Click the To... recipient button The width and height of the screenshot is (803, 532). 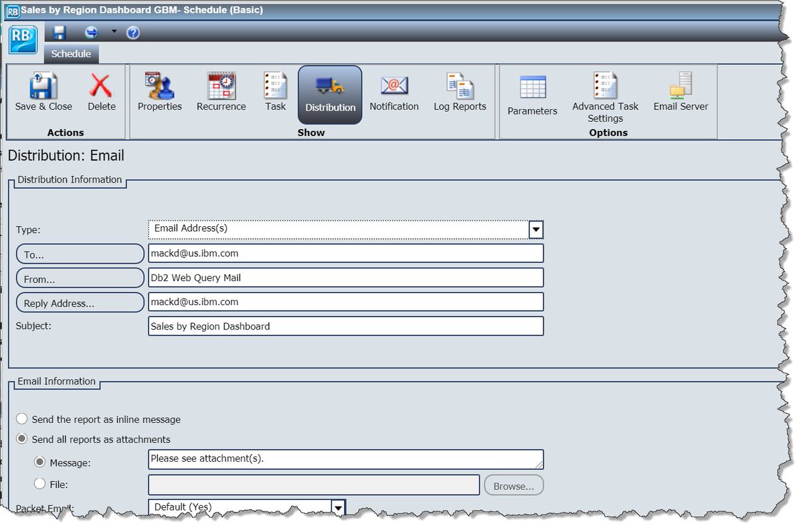80,253
